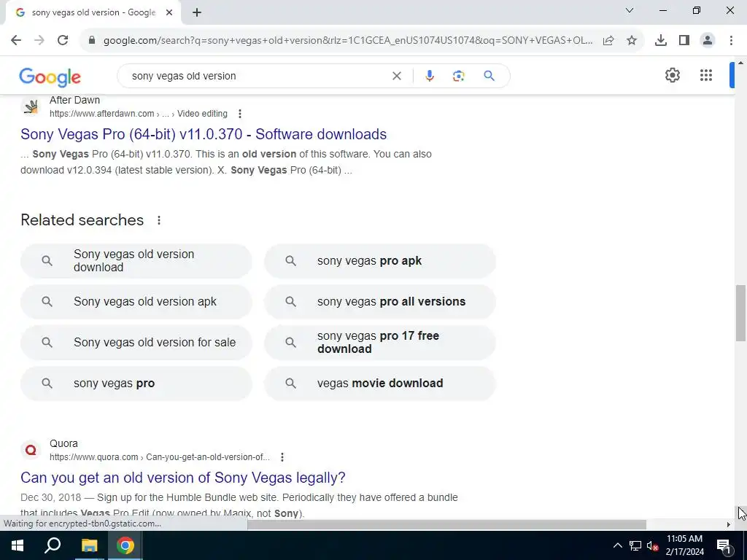Open a new tab with the plus button
This screenshot has height=560, width=747.
tap(197, 13)
